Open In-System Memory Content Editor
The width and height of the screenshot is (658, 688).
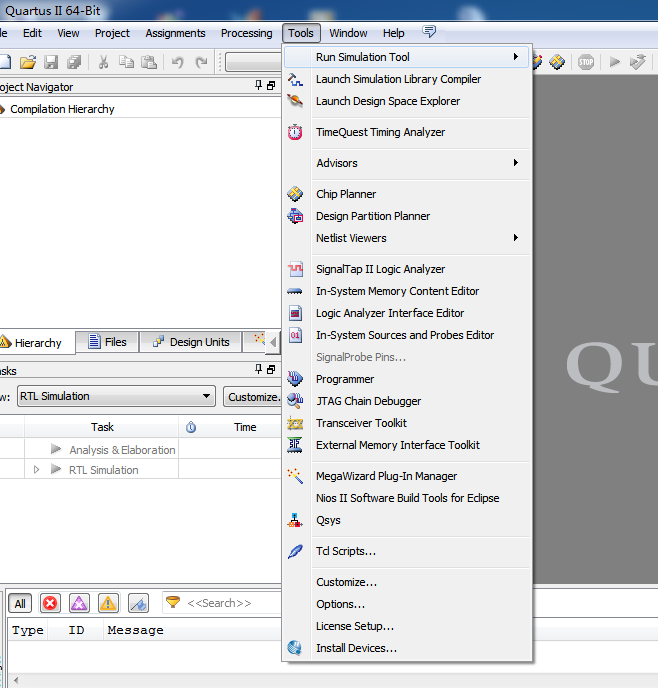pyautogui.click(x=397, y=291)
